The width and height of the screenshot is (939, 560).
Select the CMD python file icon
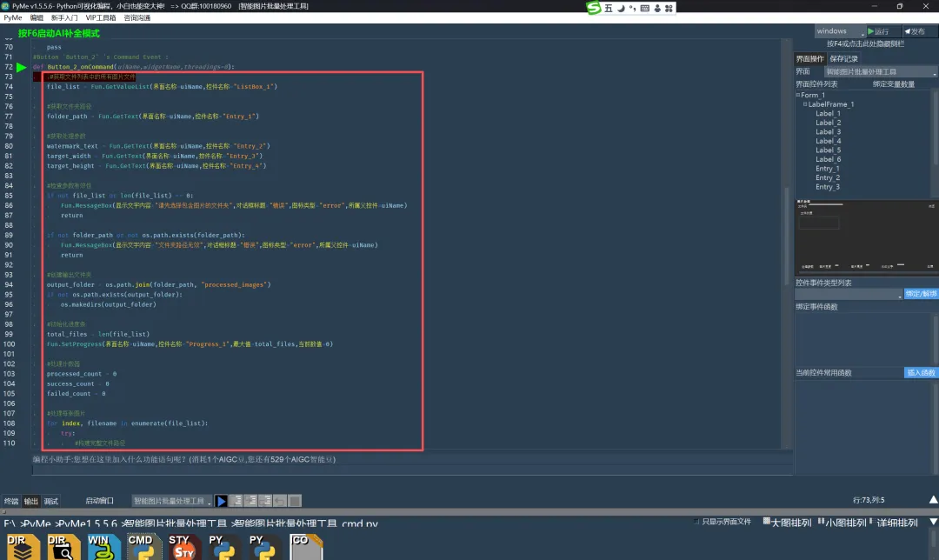[x=144, y=546]
